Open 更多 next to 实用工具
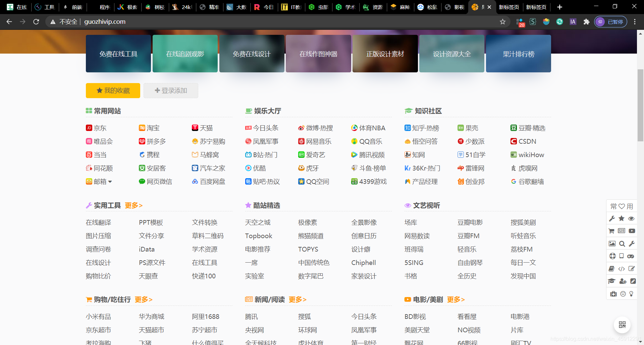 [133, 205]
